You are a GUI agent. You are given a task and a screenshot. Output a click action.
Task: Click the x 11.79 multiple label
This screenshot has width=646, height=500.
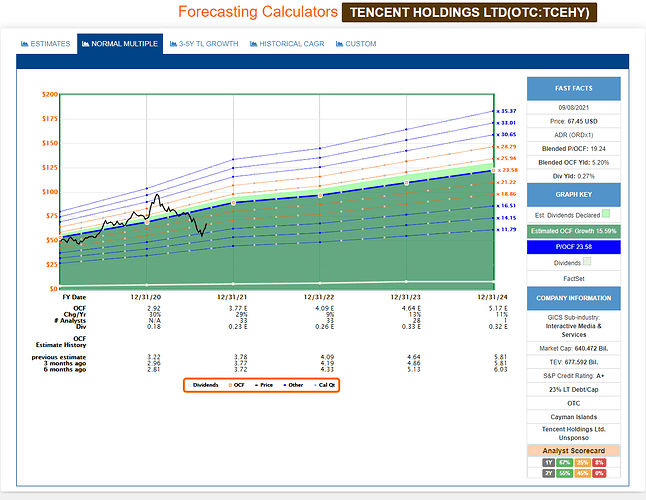pyautogui.click(x=506, y=229)
